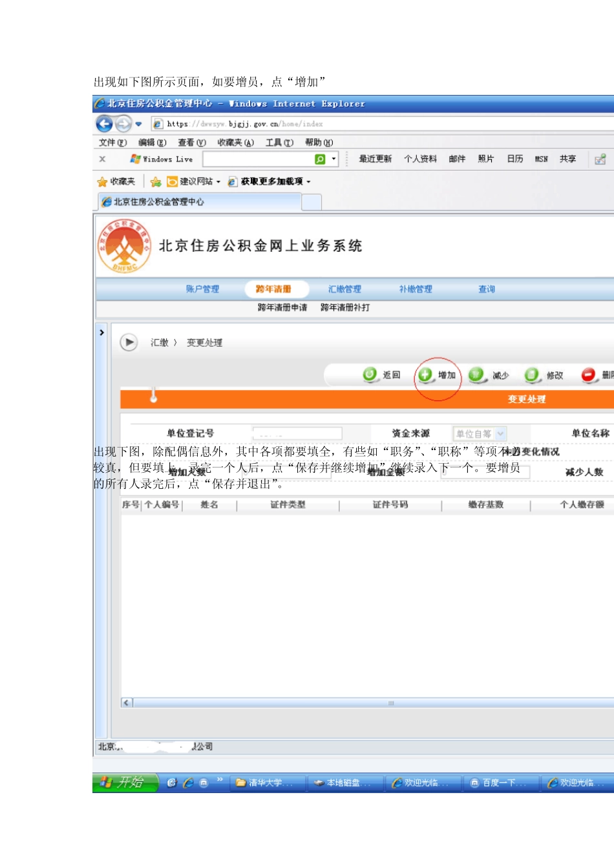614x868 pixels.
Task: Open the 收藏夹 menu in menu bar
Action: coord(235,143)
